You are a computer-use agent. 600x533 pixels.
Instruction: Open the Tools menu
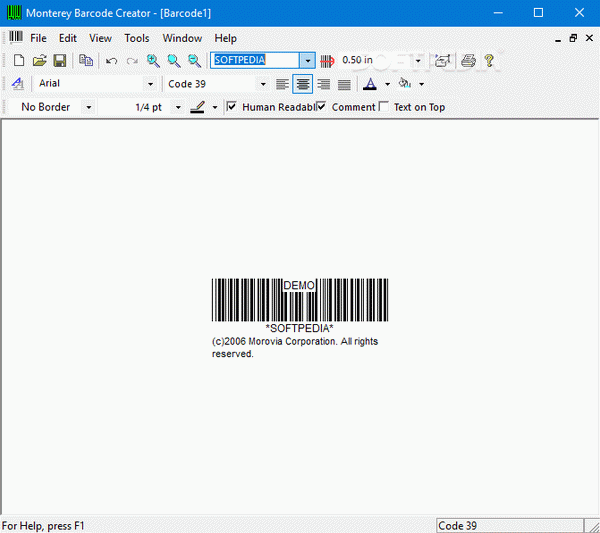pyautogui.click(x=137, y=38)
